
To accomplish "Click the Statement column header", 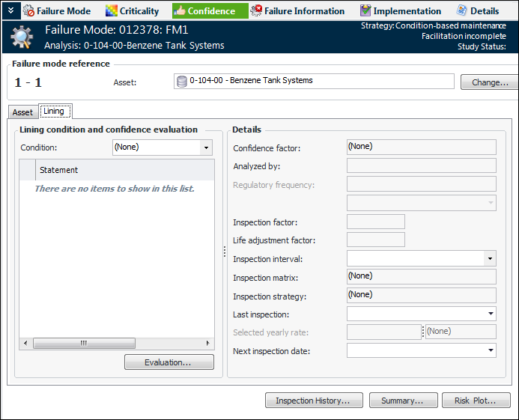I will pos(125,170).
